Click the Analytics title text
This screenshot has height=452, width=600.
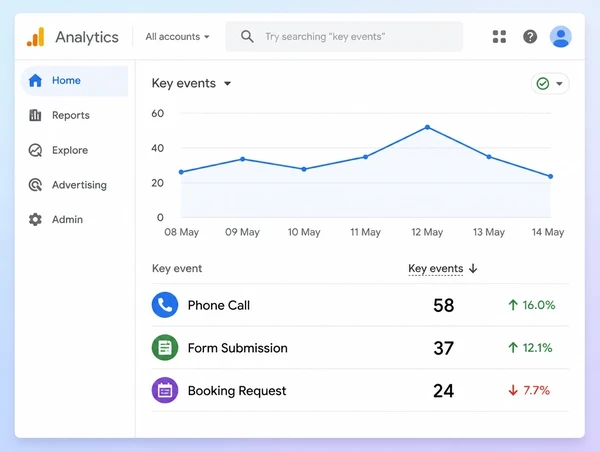(87, 38)
